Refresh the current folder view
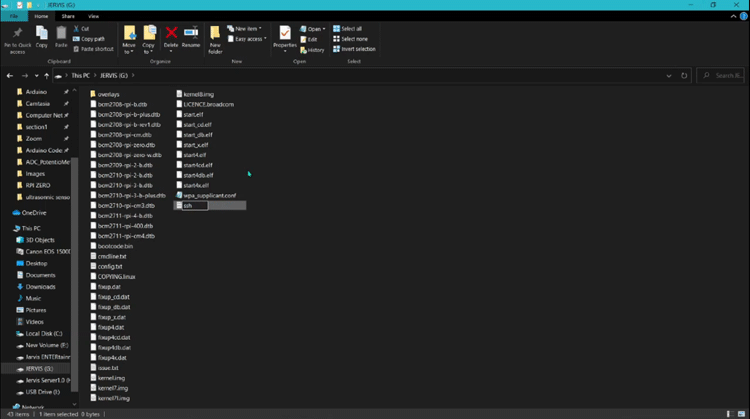Screen dimensions: 750x419 point(684,75)
